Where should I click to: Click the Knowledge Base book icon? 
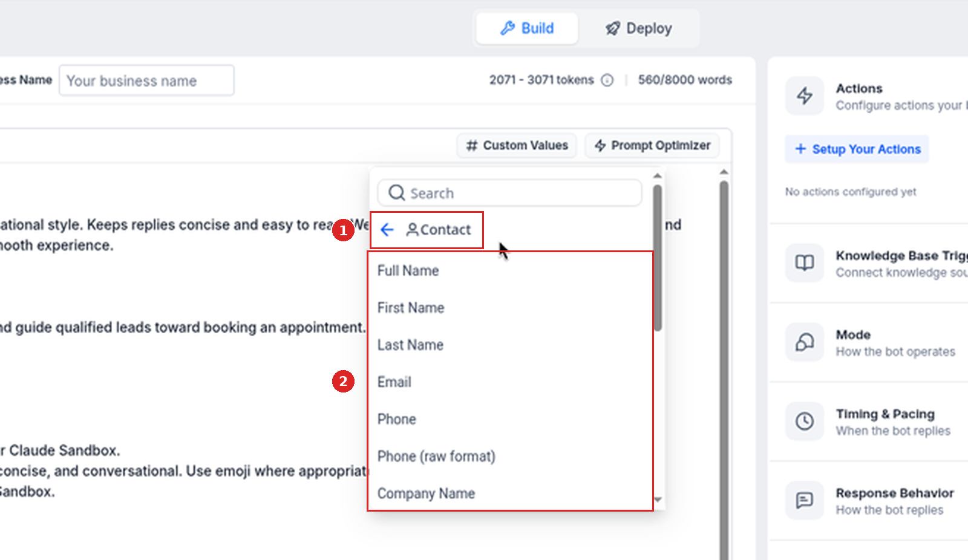tap(805, 262)
